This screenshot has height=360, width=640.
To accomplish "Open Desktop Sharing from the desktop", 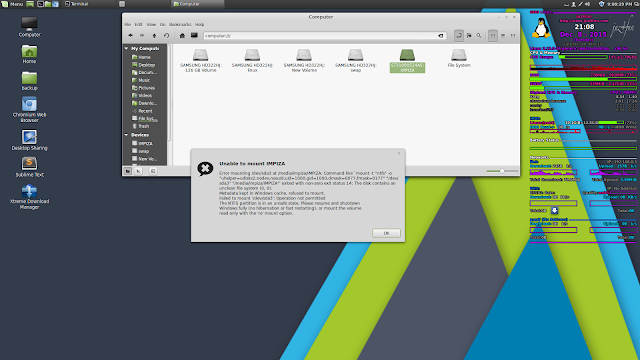I will coord(29,140).
